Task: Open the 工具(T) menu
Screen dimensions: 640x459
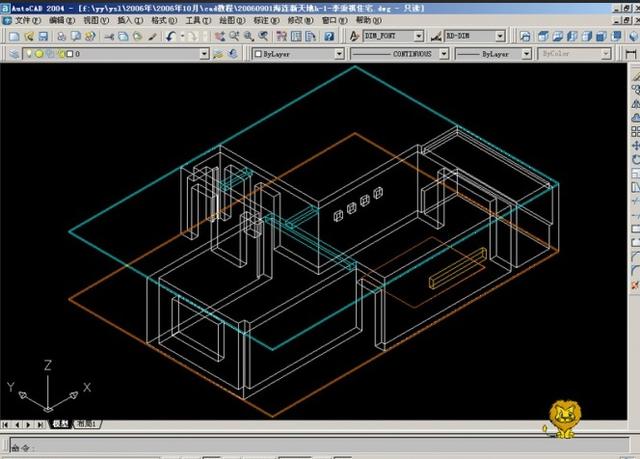Action: pos(198,20)
